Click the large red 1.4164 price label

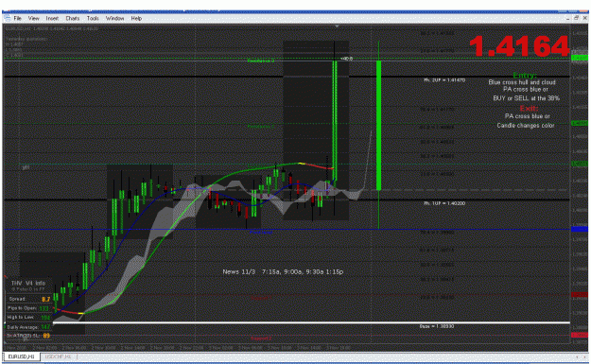click(x=519, y=46)
